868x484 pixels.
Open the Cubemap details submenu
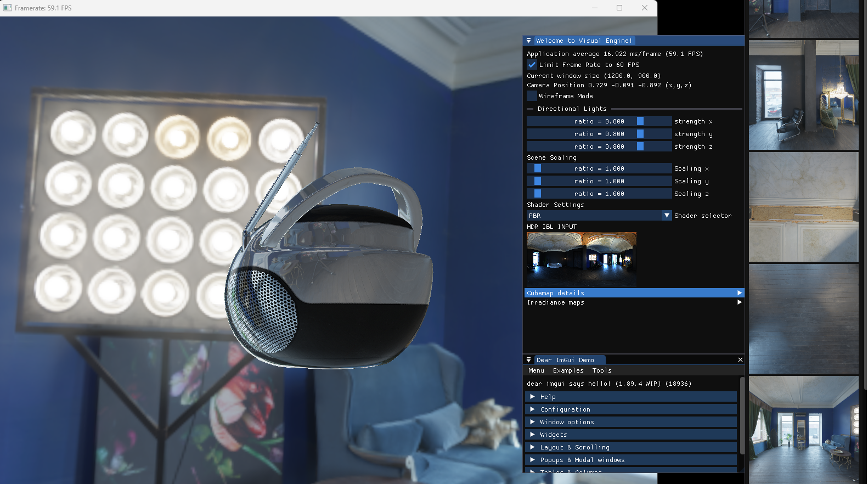point(634,293)
